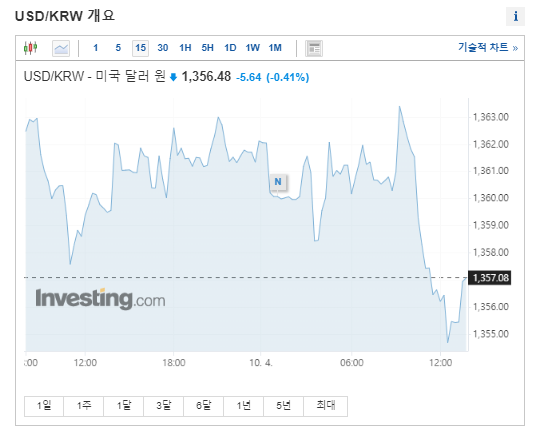
Task: Click the news table icon in toolbar
Action: pos(314,48)
